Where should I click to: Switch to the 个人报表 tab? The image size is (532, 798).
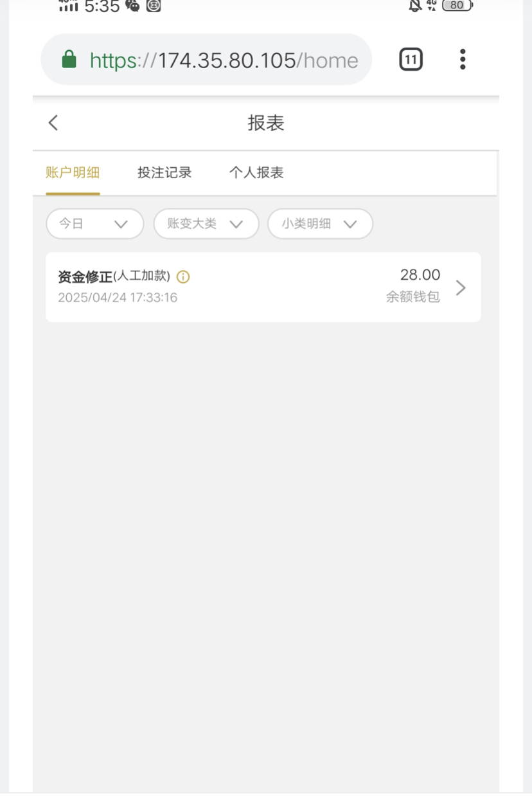point(256,172)
